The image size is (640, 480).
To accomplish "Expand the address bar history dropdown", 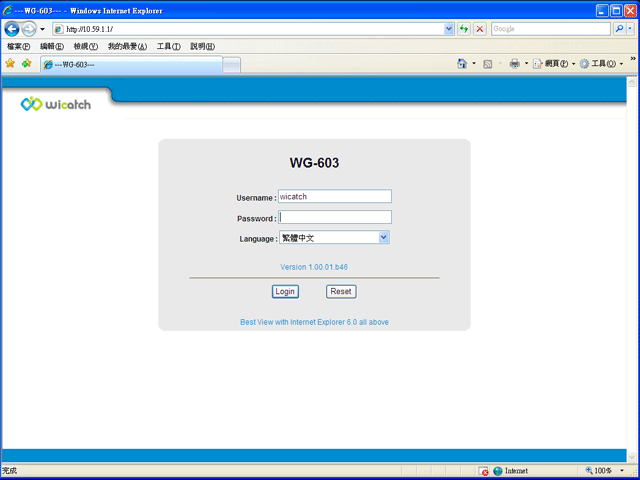I will point(449,29).
